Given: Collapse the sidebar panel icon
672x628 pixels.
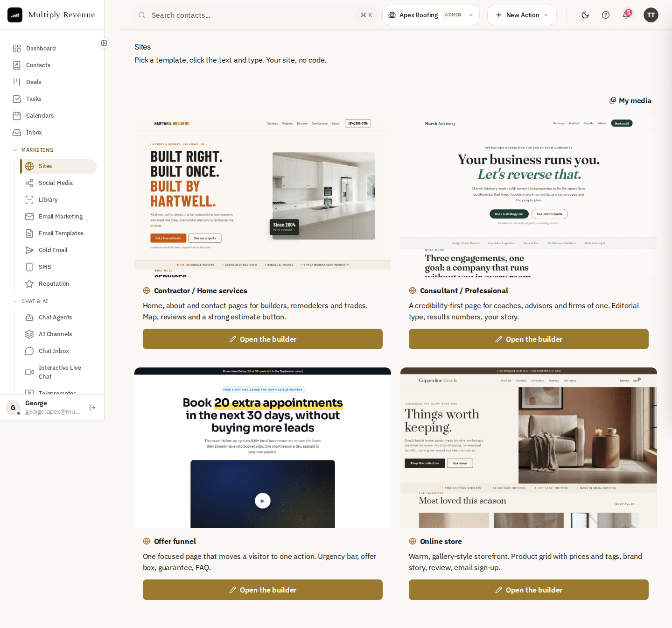Looking at the screenshot, I should pyautogui.click(x=104, y=43).
